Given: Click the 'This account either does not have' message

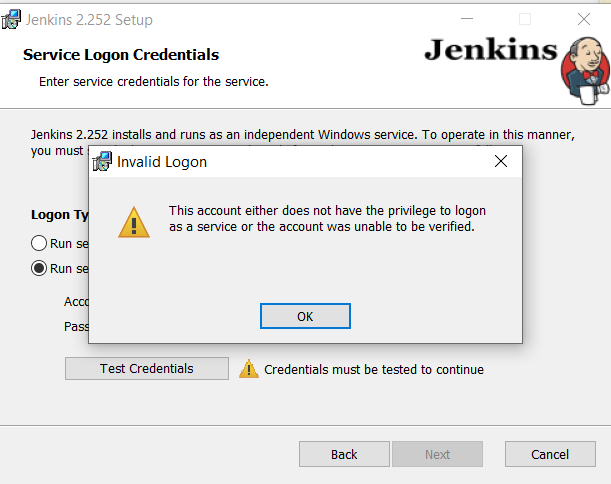Looking at the screenshot, I should click(327, 218).
